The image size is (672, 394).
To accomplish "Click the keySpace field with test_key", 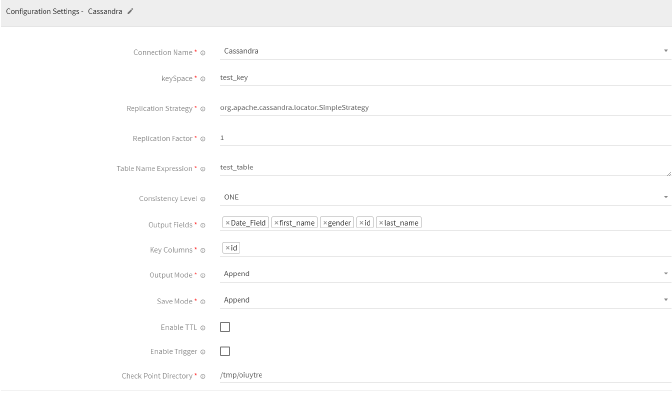I will pos(445,78).
